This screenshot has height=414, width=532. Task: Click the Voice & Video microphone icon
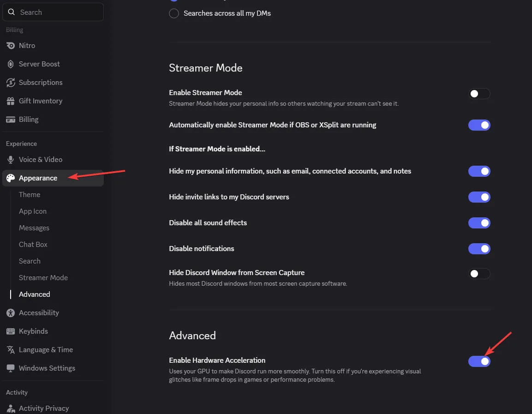click(x=11, y=160)
